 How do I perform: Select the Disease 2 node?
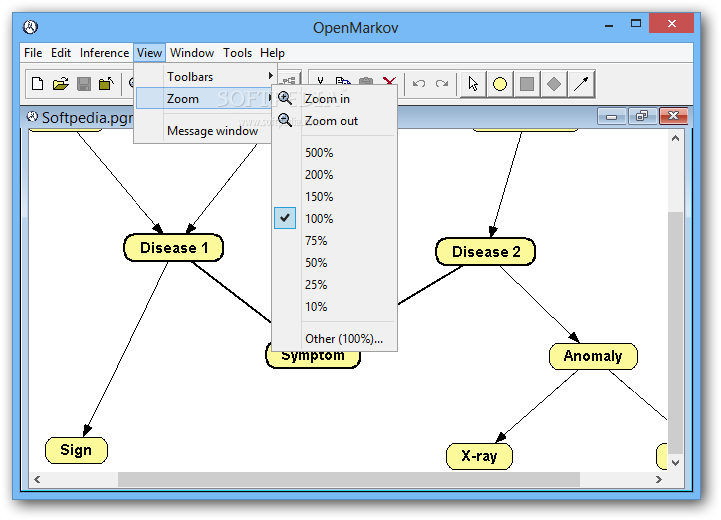(486, 251)
